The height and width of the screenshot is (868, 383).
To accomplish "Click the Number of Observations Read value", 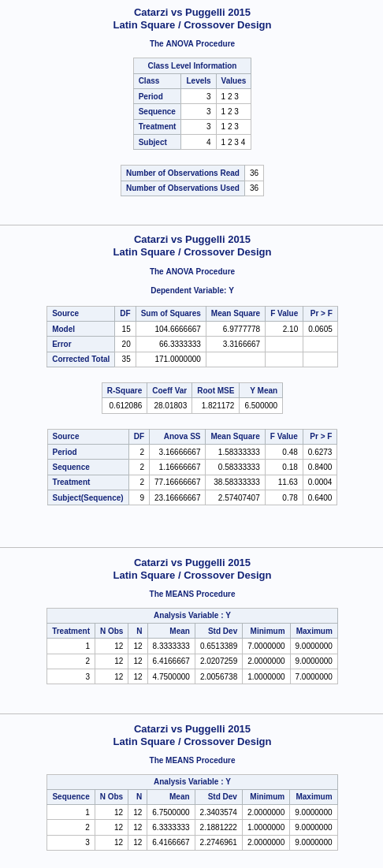I will pyautogui.click(x=254, y=173).
